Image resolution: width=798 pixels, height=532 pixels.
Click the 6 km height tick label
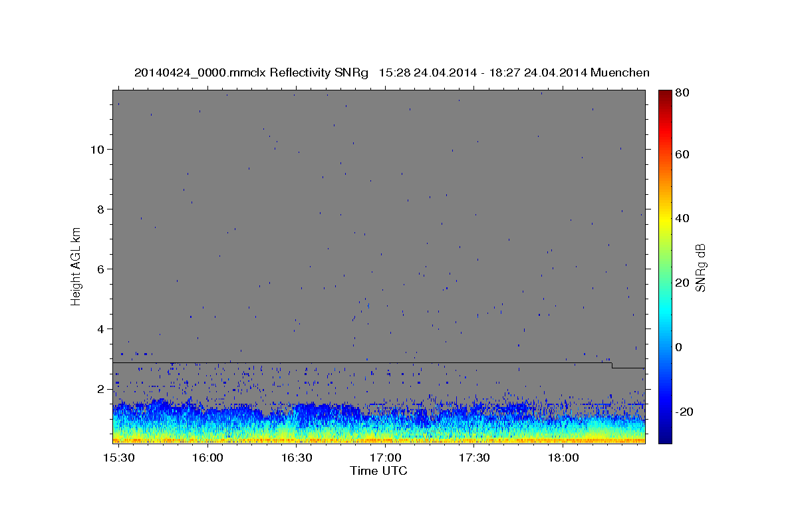pyautogui.click(x=101, y=269)
